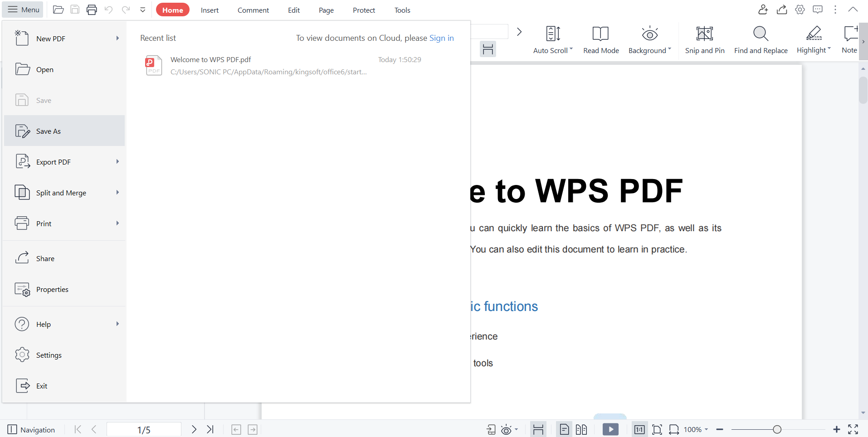Click the print icon in quick access toolbar
This screenshot has height=437, width=868.
click(92, 10)
